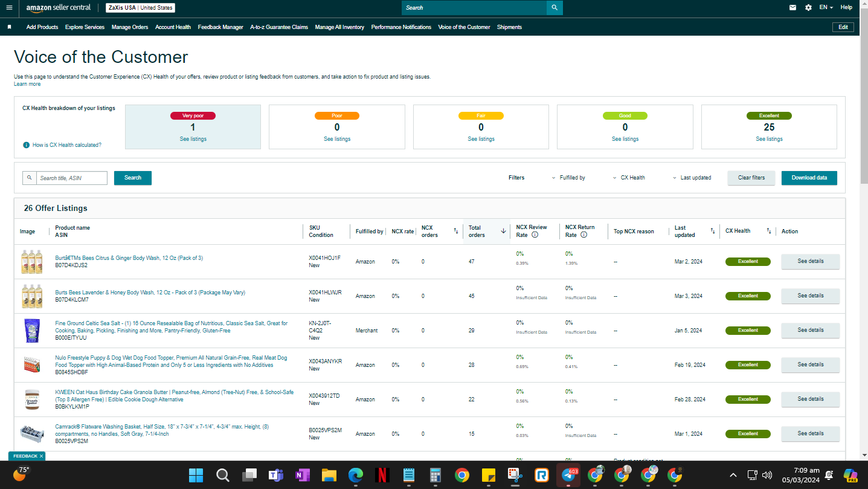The width and height of the screenshot is (868, 489).
Task: Sort by NCX orders column arrows
Action: [x=455, y=231]
